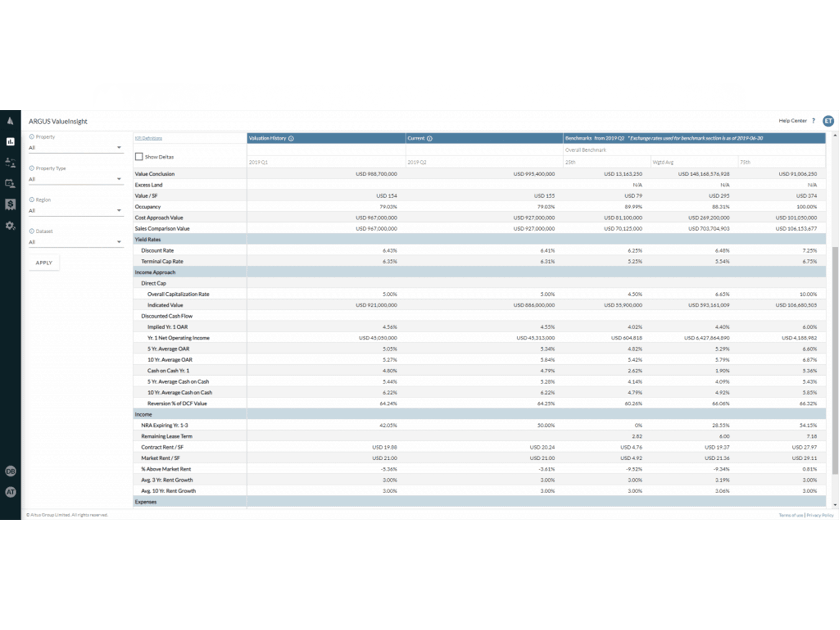Click the DB circle badge in sidebar
The width and height of the screenshot is (840, 630).
(x=10, y=471)
